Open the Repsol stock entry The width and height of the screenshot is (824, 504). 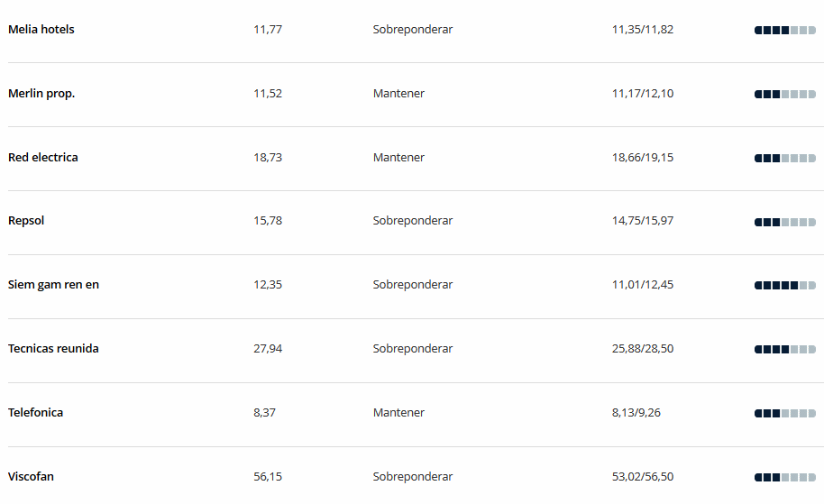[x=26, y=221]
